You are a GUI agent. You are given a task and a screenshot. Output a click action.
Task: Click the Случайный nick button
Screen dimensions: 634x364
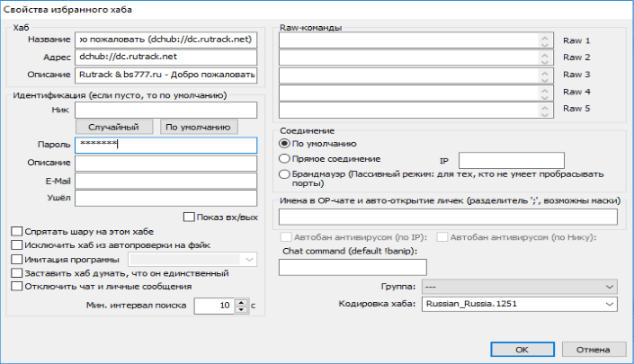click(112, 128)
